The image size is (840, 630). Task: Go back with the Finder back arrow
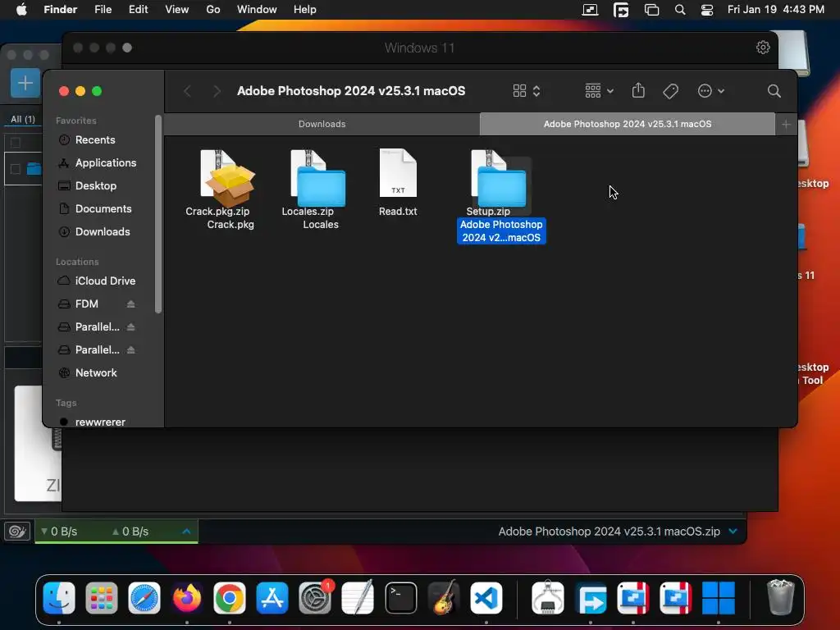pos(187,91)
